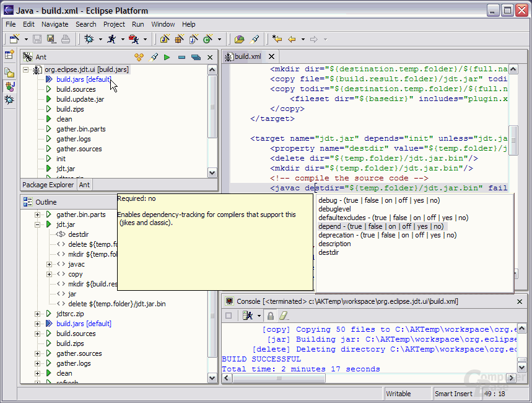Click the Remove buildfile icon in Ant view
The image size is (532, 403).
tap(181, 57)
